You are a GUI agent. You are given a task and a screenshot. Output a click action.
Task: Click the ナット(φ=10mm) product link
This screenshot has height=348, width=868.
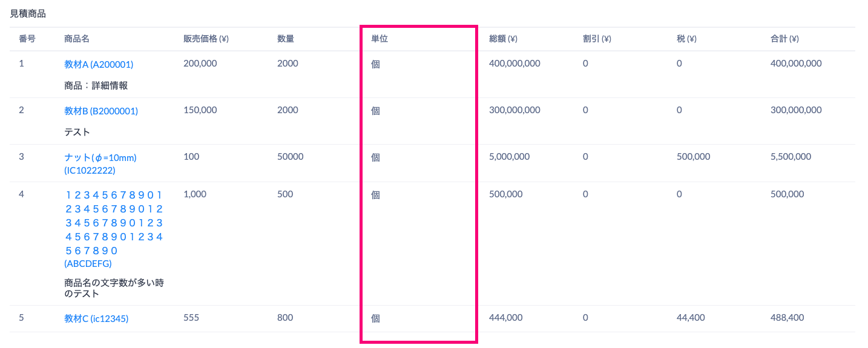pyautogui.click(x=100, y=157)
